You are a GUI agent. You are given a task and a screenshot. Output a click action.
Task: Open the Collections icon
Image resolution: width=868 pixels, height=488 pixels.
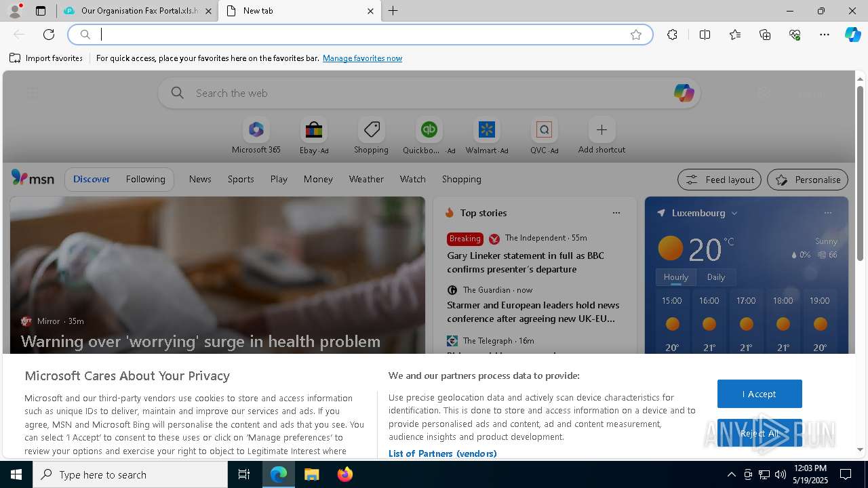(x=765, y=35)
